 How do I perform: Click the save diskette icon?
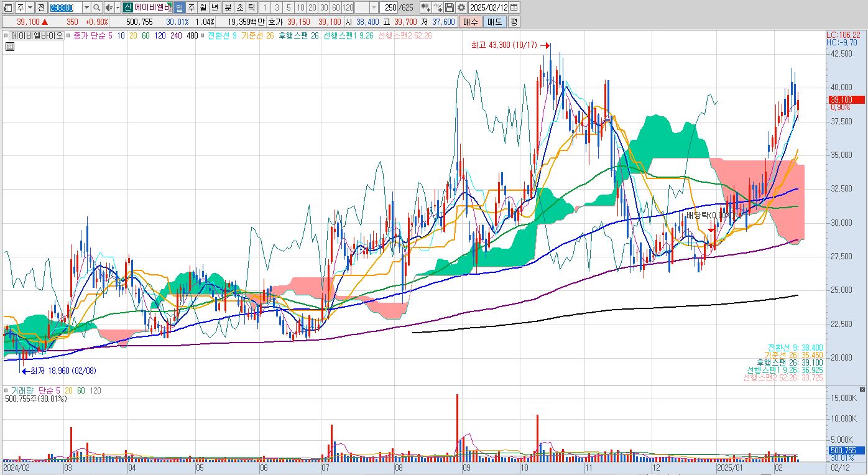(450, 7)
